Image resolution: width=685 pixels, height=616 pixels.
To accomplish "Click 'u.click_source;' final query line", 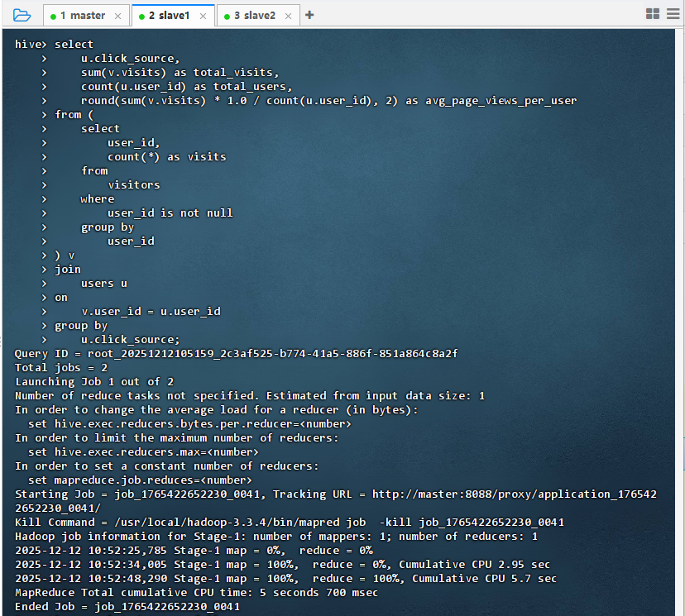I will coord(130,340).
